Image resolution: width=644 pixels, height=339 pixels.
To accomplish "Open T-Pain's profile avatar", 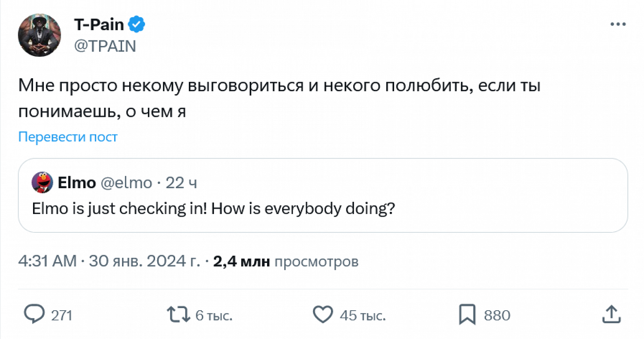I will pos(39,34).
